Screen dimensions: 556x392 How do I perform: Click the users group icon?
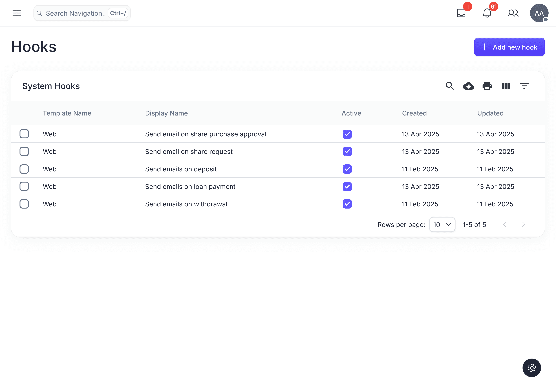(x=513, y=13)
